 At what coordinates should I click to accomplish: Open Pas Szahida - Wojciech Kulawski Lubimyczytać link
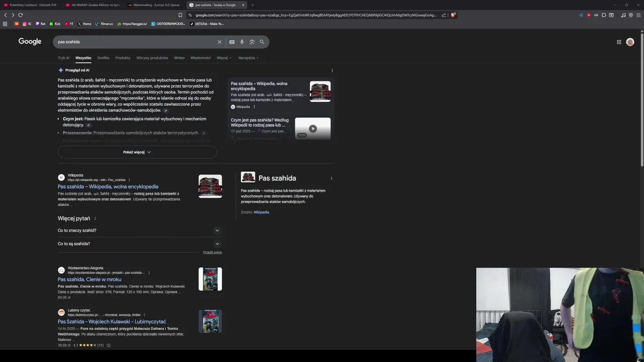[x=112, y=322]
